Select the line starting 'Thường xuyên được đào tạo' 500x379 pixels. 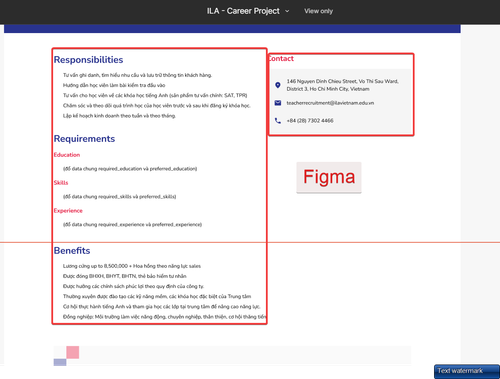tap(157, 296)
